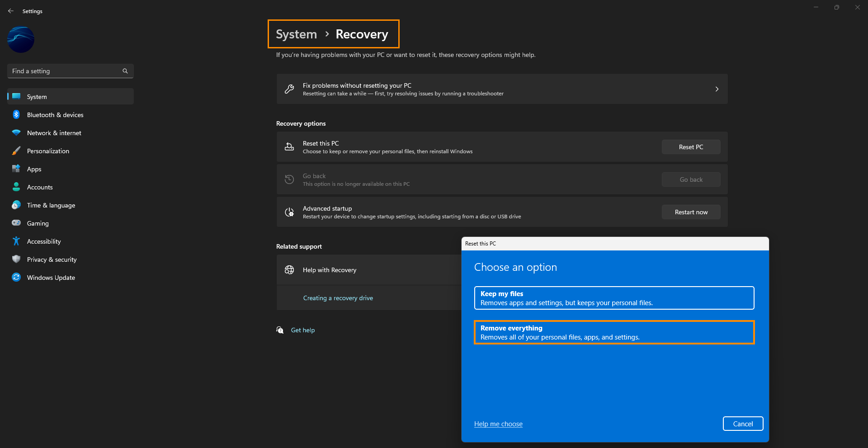
Task: Click the wrench troubleshooter icon
Action: tap(289, 89)
